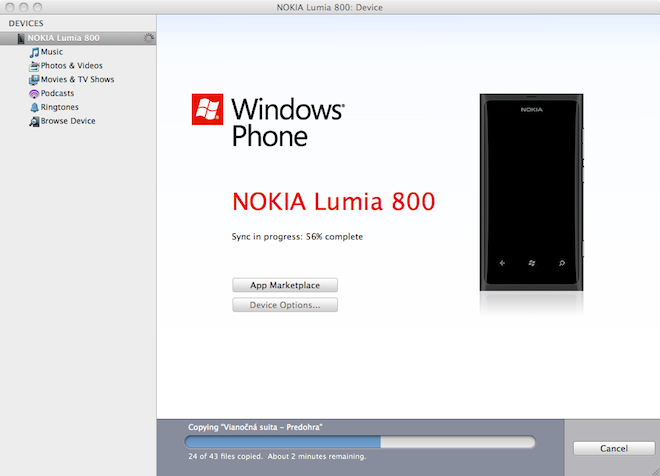Image resolution: width=660 pixels, height=476 pixels.
Task: Click the Music note icon in sidebar
Action: coord(34,52)
